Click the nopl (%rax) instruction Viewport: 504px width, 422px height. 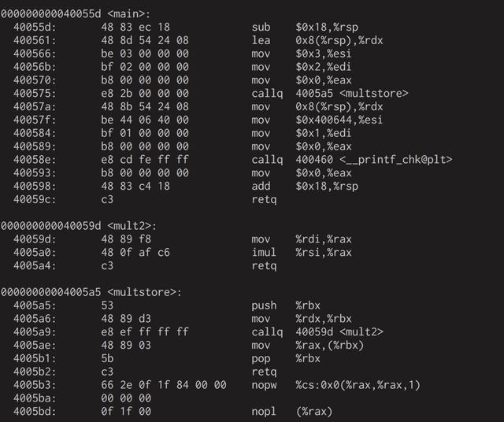pos(292,411)
